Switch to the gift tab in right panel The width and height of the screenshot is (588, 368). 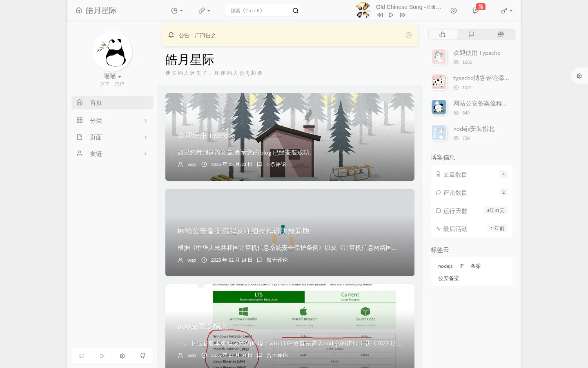tap(501, 34)
